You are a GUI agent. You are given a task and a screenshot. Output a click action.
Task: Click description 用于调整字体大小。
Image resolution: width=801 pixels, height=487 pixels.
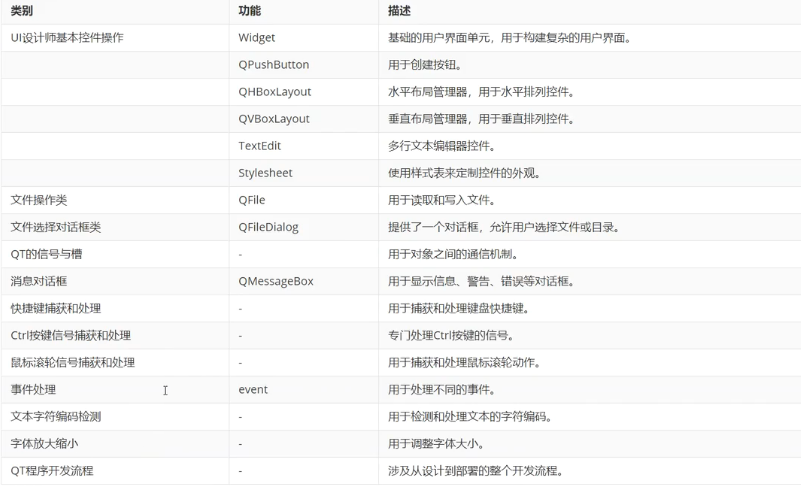(436, 444)
